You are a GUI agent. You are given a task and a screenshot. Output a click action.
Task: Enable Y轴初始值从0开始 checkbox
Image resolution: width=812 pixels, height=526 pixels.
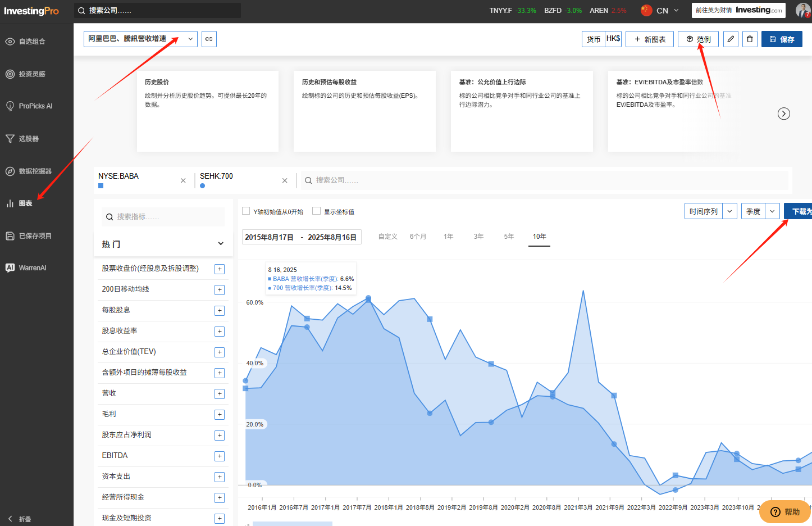pos(246,211)
